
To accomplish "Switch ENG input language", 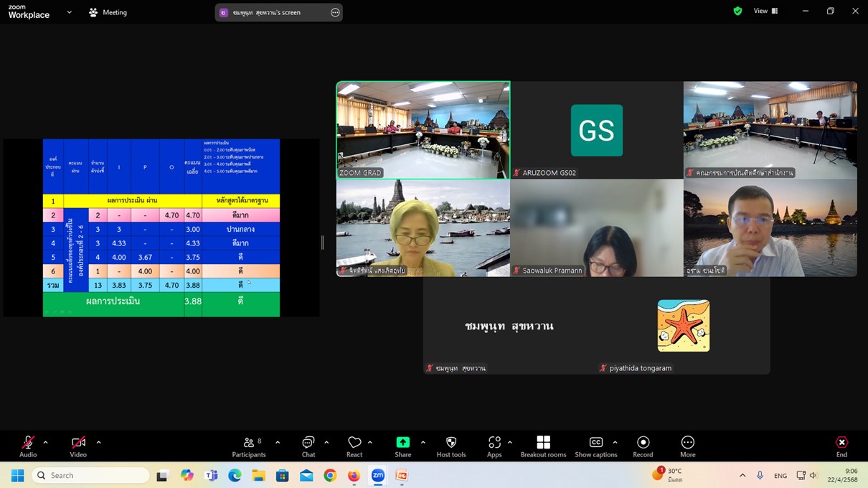I will [x=780, y=475].
